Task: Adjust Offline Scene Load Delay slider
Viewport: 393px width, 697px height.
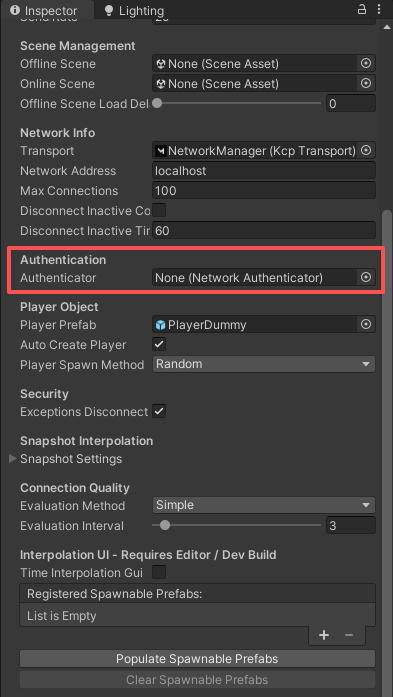Action: [x=237, y=103]
